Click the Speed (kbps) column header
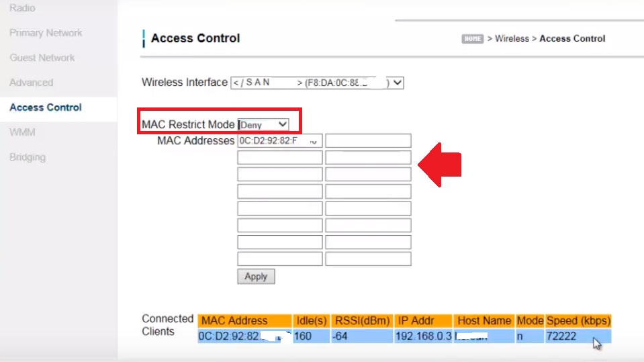Screen dimensions: 644x362 click(x=578, y=321)
